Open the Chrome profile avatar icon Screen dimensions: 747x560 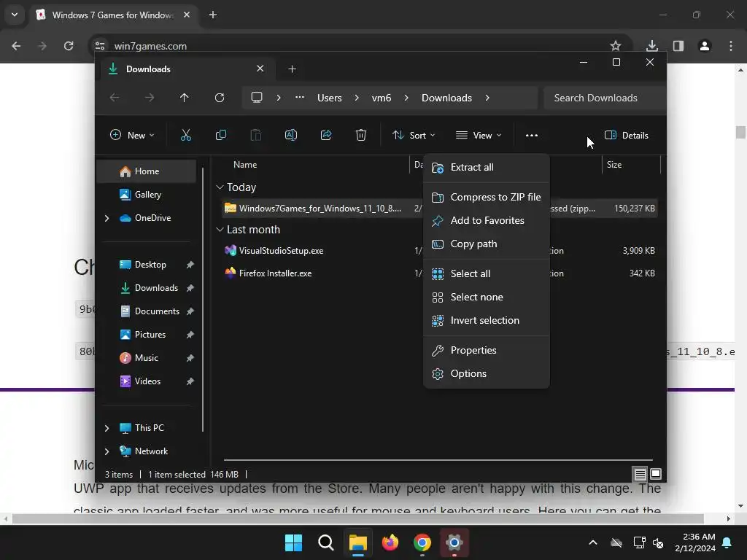point(705,46)
